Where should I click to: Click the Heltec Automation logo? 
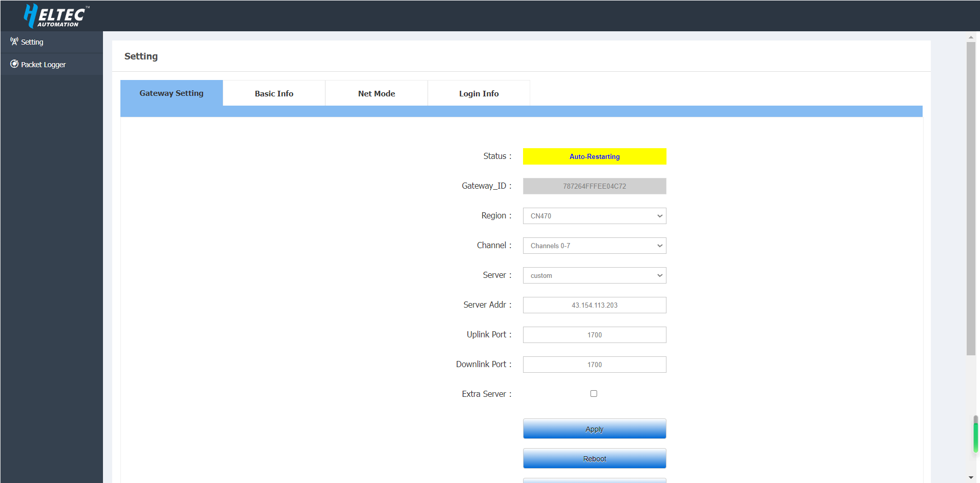[x=56, y=16]
